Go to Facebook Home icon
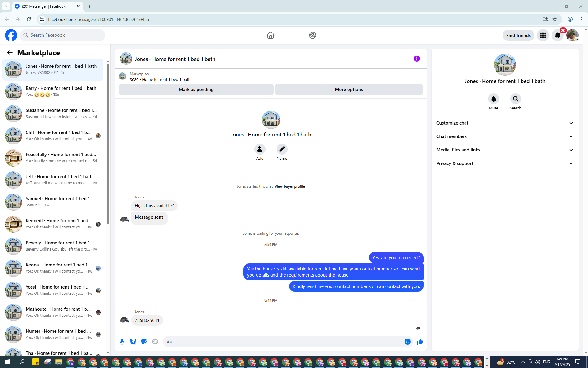Viewport: 588px width, 368px height. pos(271,35)
